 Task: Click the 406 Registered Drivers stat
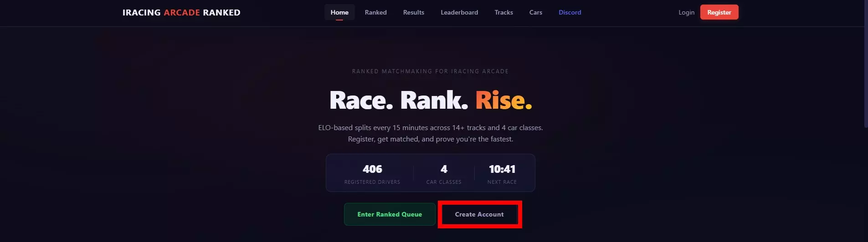[372, 174]
